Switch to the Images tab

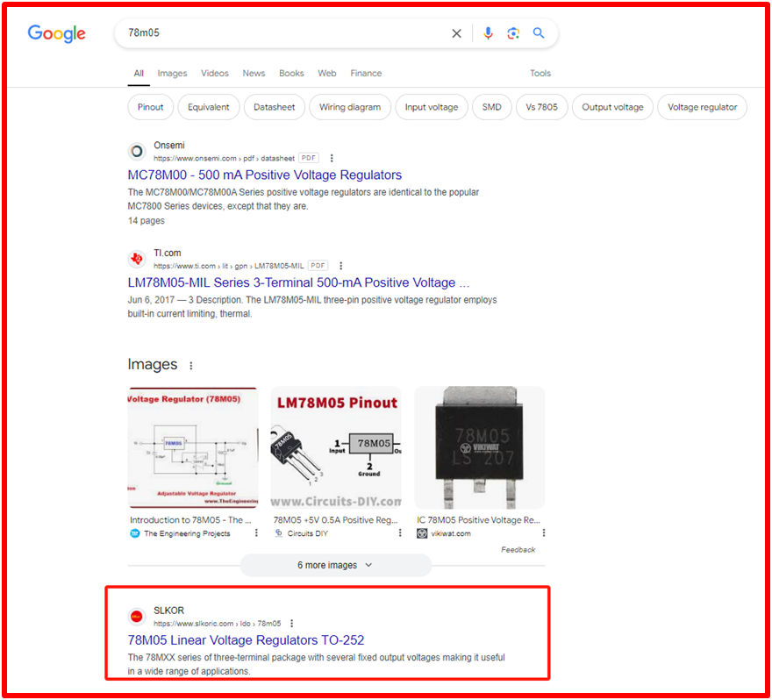coord(172,74)
